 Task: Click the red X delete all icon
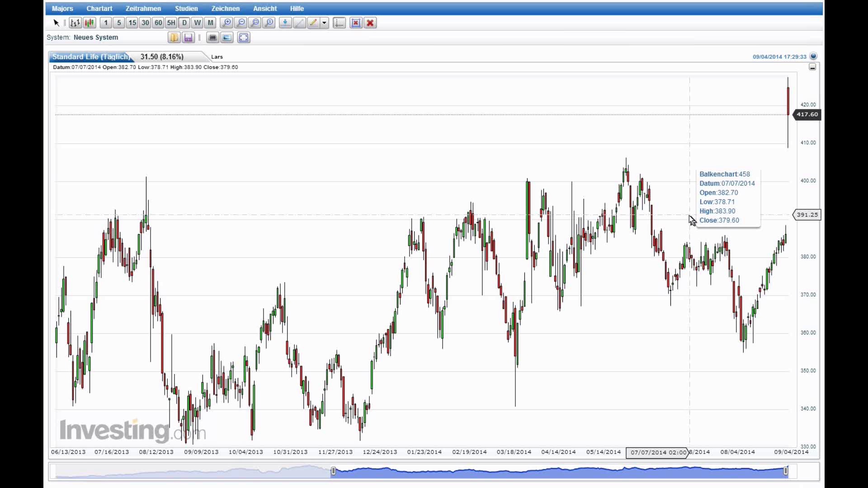click(x=370, y=23)
